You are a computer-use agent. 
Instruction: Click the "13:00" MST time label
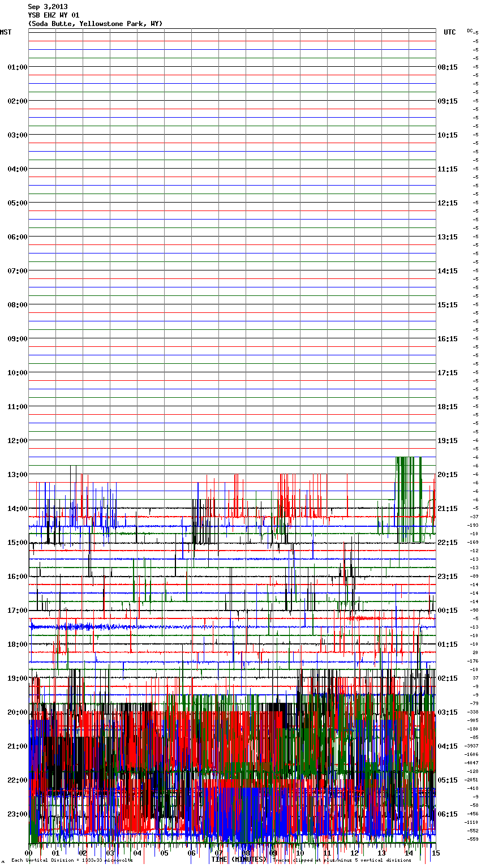click(x=18, y=475)
